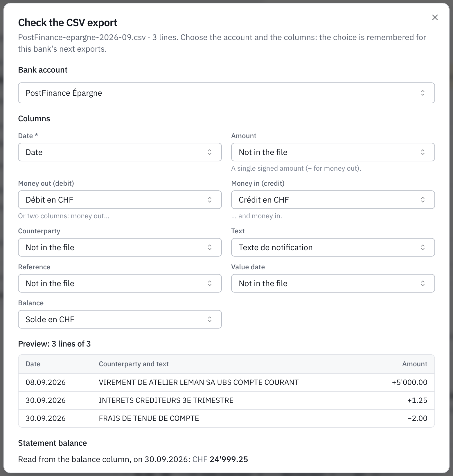Click the Counterparty and text column header
This screenshot has height=476, width=453.
point(134,364)
